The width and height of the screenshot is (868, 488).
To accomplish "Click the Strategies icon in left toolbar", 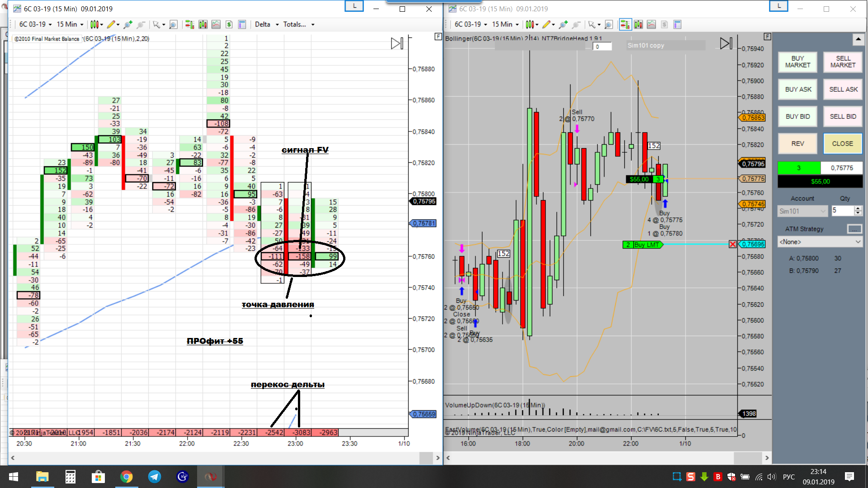I will pos(229,24).
